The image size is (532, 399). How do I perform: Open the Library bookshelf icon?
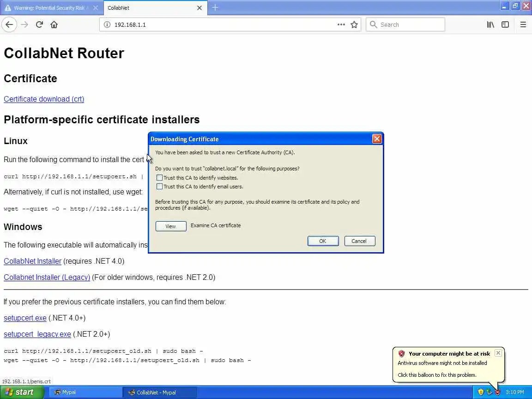pyautogui.click(x=490, y=24)
